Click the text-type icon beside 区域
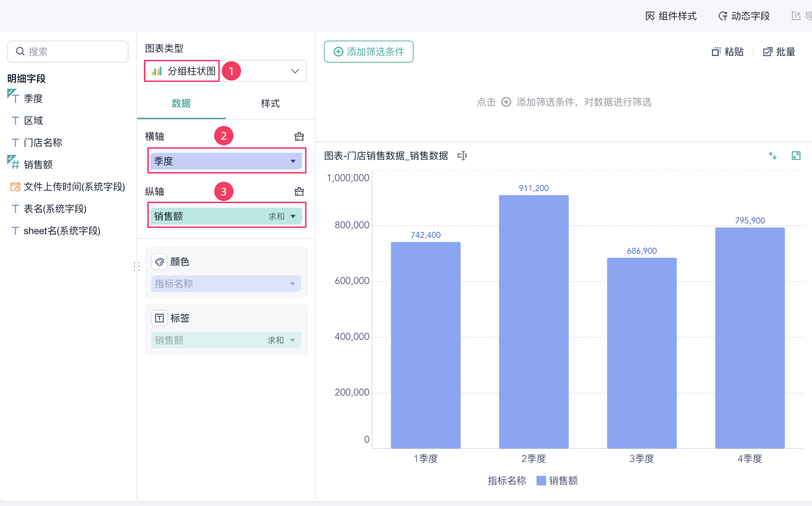This screenshot has height=506, width=812. coord(15,120)
